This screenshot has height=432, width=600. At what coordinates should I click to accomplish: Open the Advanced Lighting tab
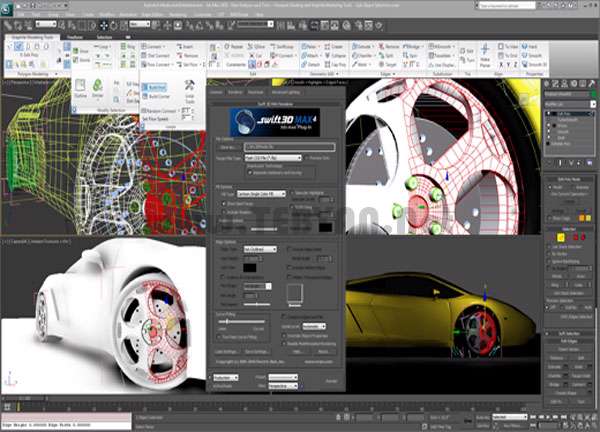(x=286, y=92)
